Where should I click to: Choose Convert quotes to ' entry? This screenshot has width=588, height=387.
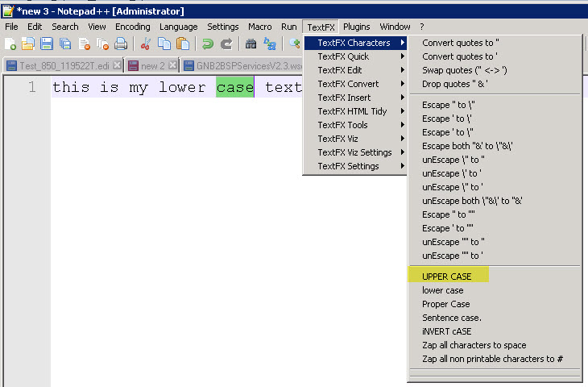[495, 56]
